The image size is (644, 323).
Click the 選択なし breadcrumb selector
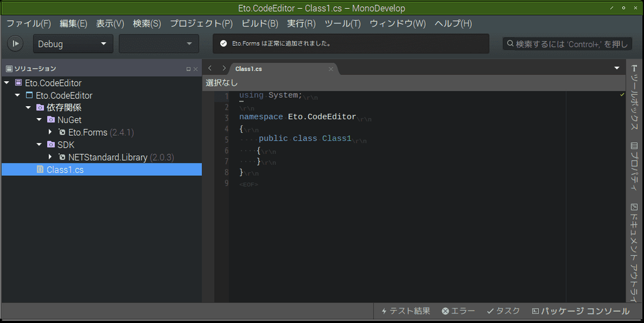click(x=222, y=83)
